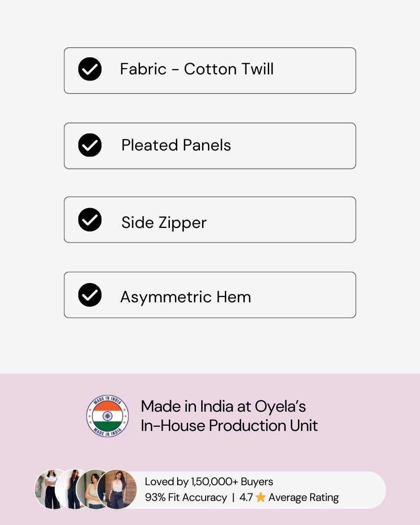This screenshot has height=525, width=420.
Task: Select the Pleated Panels feature box
Action: pyautogui.click(x=210, y=146)
